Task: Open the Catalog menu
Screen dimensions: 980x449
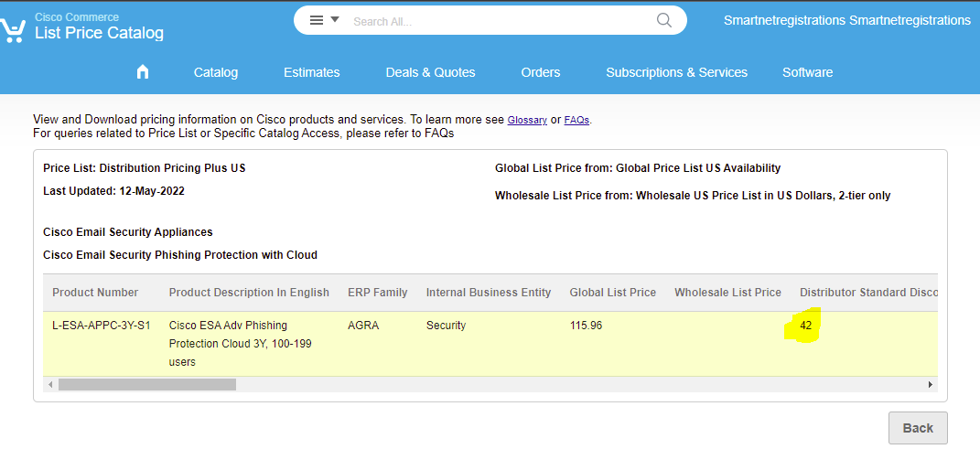Action: 216,72
